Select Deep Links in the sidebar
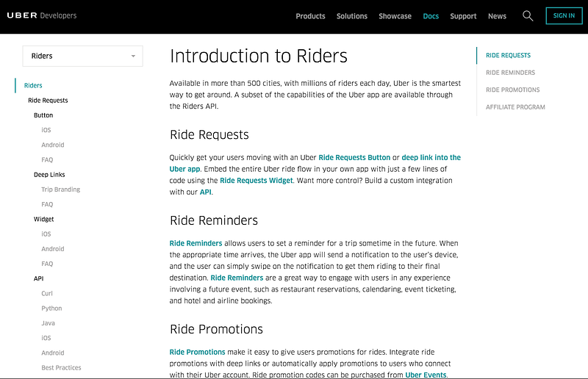Image resolution: width=588 pixels, height=379 pixels. 49,175
